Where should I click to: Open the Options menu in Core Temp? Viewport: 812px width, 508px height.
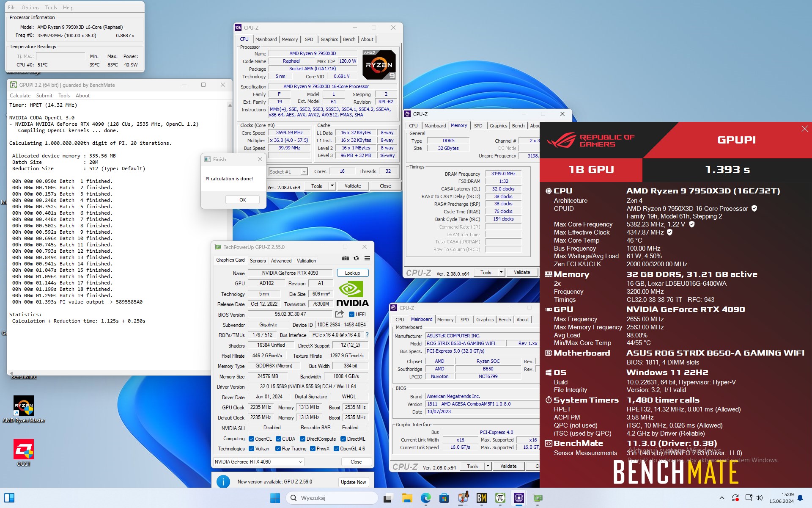[30, 8]
